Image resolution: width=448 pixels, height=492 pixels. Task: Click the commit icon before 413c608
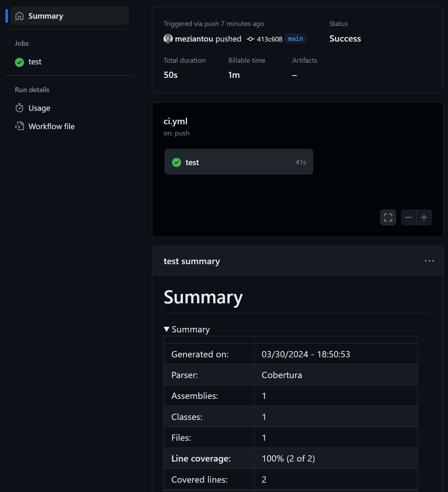250,39
